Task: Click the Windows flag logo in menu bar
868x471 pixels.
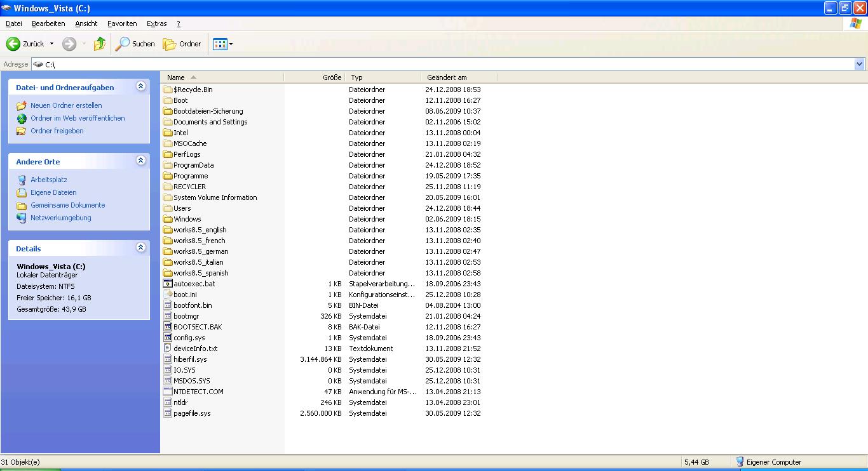Action: point(856,23)
